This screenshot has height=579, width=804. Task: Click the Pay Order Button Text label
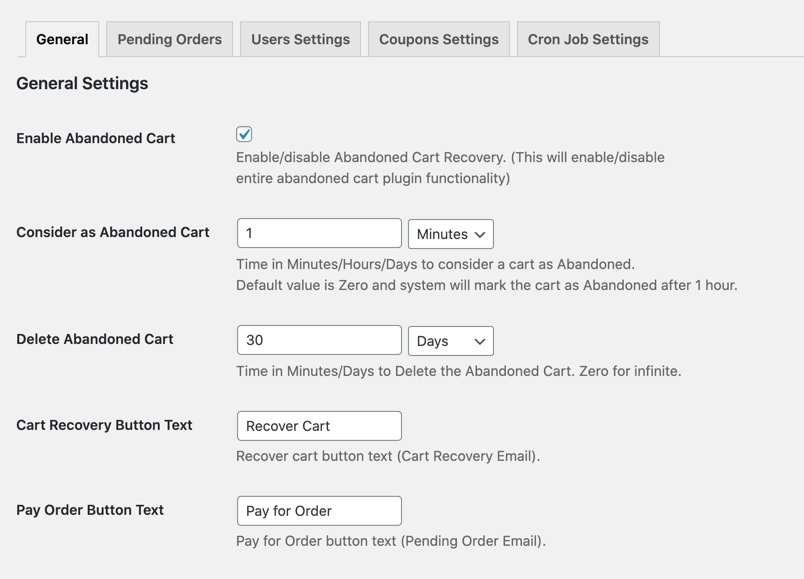pyautogui.click(x=90, y=510)
